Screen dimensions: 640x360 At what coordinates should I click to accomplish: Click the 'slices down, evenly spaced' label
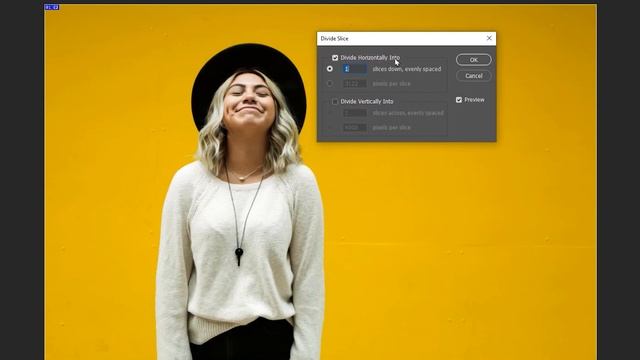(407, 69)
